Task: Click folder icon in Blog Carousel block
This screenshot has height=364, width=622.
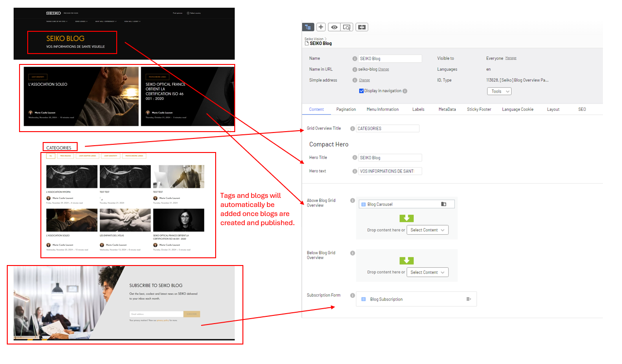Action: (444, 204)
